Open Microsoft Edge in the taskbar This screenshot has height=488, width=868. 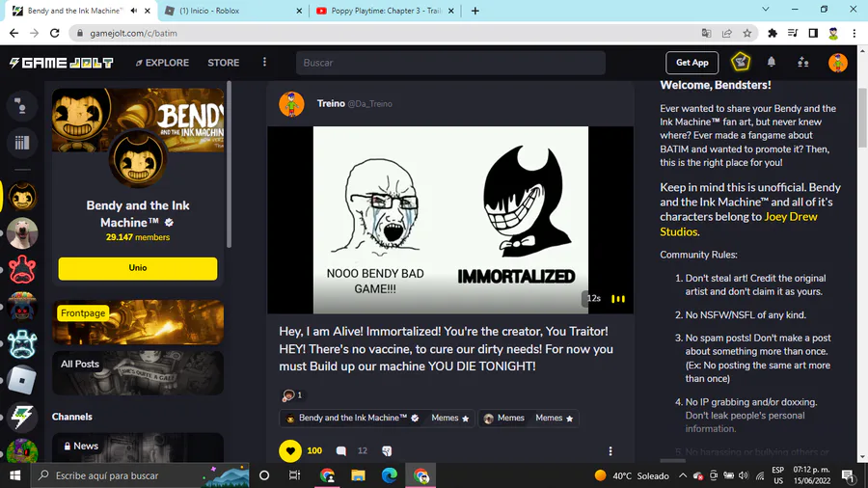[390, 475]
